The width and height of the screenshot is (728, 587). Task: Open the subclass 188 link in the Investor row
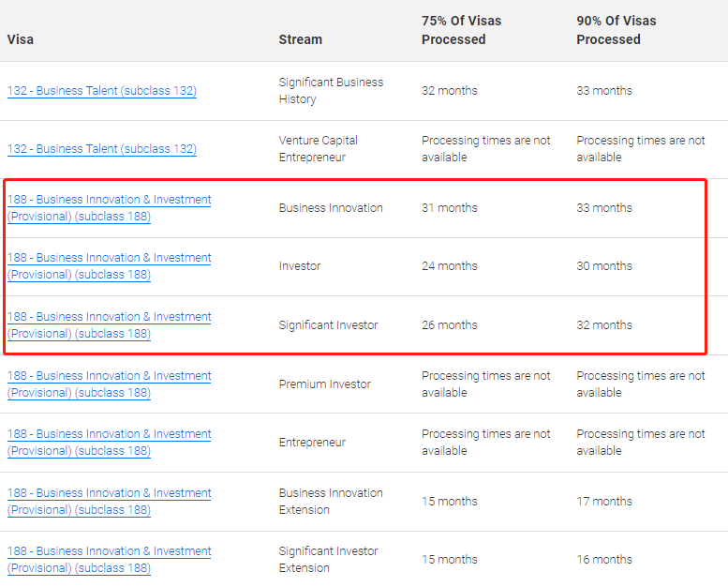coord(109,266)
